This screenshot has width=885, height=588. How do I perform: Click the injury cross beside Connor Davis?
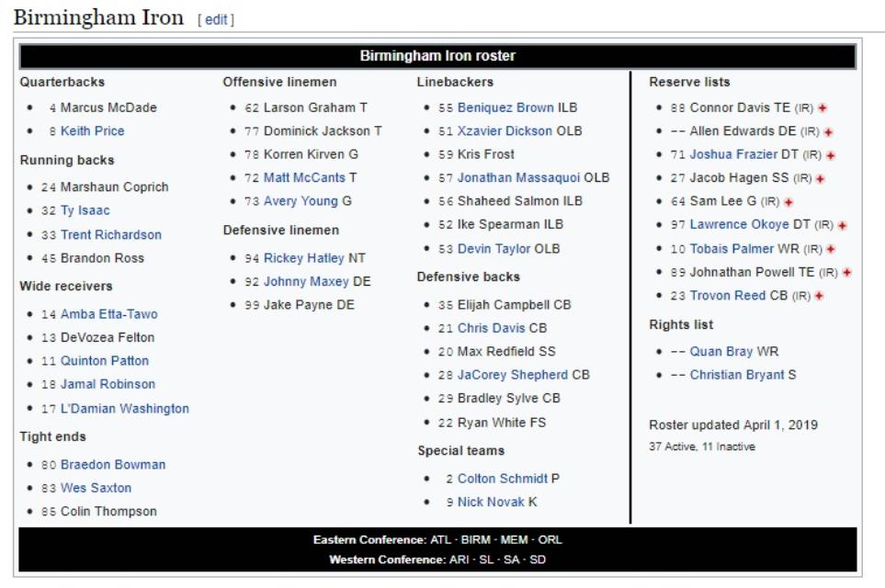(823, 107)
